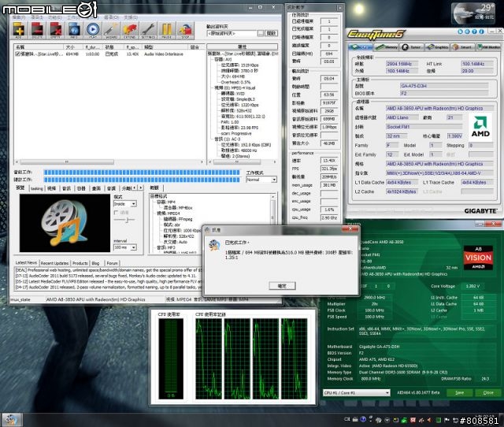Click the ADD file icon in MediaCoder toolbar

pos(19,31)
